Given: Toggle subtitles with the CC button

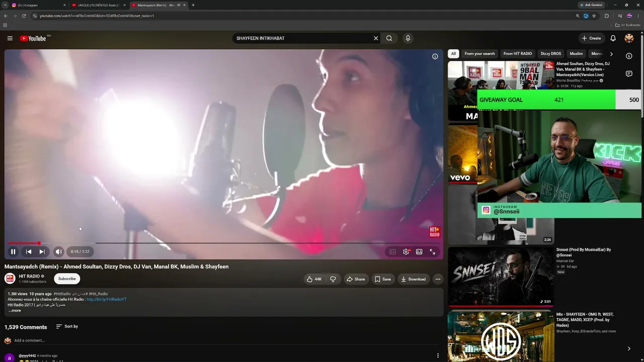Looking at the screenshot, I should tap(392, 252).
